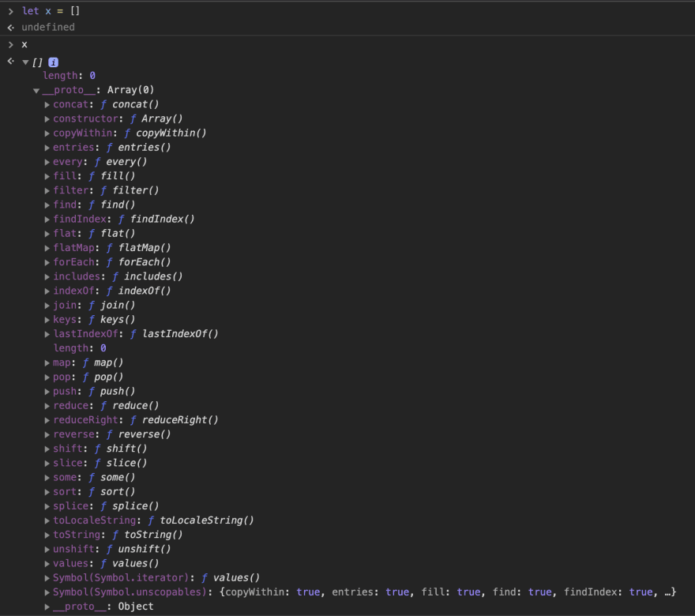
Task: Click the 'ƒ splice()' function value
Action: [130, 506]
